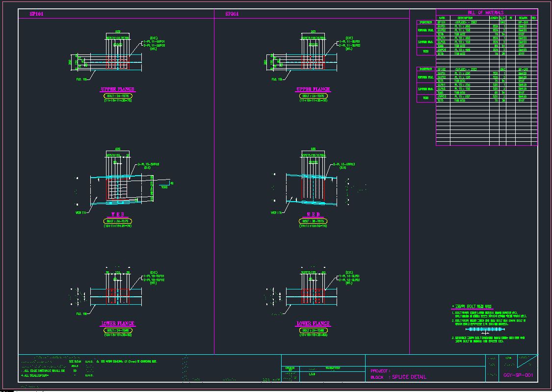Click the SPLICE DETAIL title block text

point(409,377)
